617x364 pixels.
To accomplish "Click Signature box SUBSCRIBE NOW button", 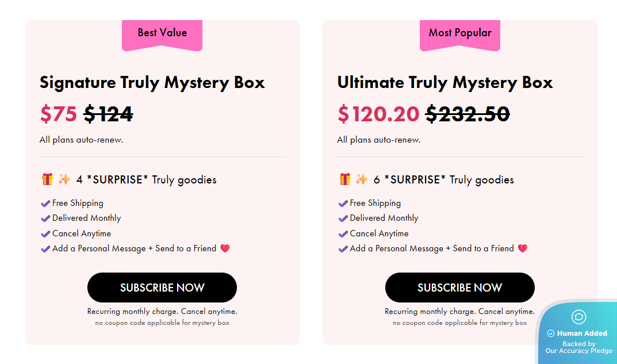I will (x=162, y=288).
